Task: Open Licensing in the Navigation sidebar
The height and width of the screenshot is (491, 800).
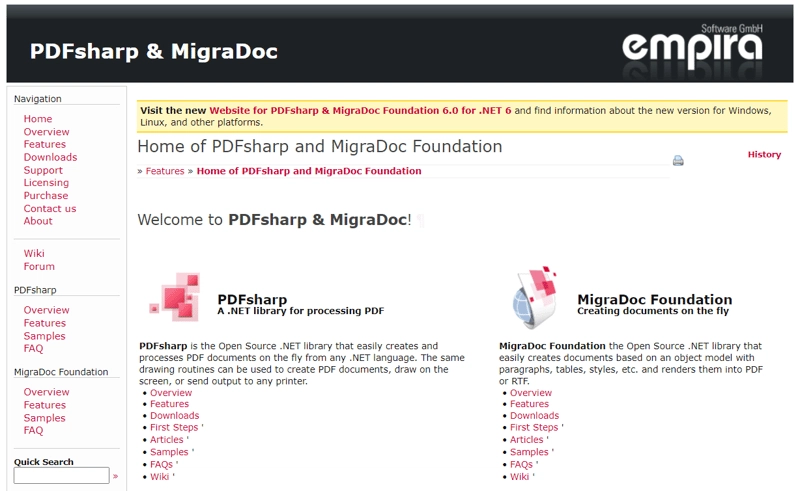Action: (46, 183)
